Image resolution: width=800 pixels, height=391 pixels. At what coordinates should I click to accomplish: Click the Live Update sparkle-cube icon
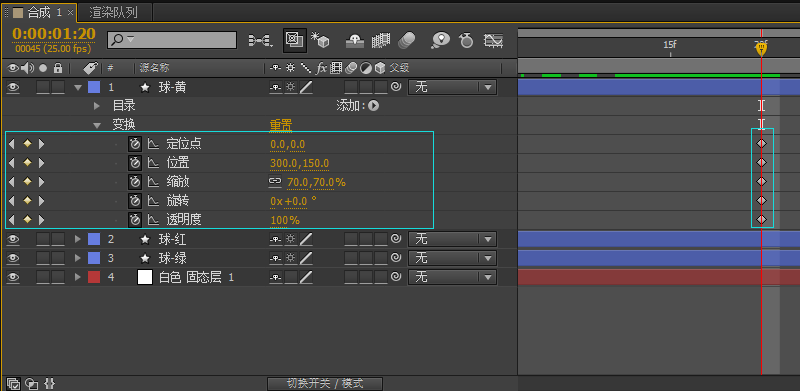[321, 40]
